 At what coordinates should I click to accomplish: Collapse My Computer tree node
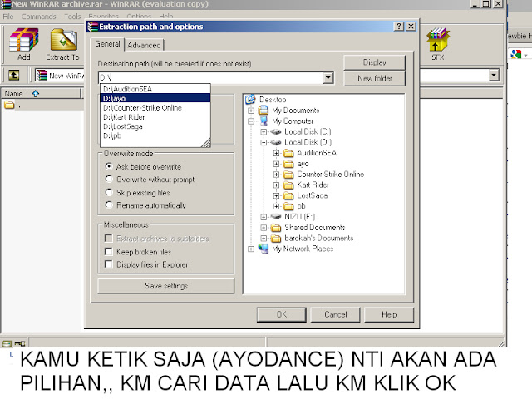pos(251,121)
